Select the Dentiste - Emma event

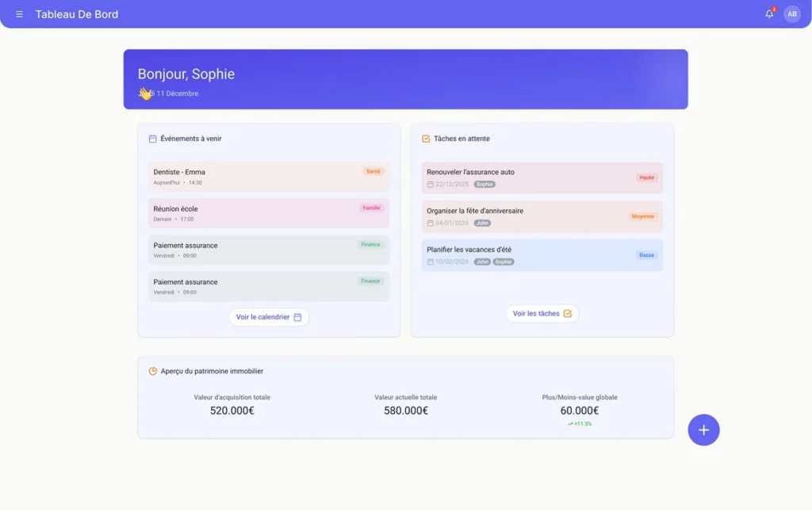pos(269,177)
